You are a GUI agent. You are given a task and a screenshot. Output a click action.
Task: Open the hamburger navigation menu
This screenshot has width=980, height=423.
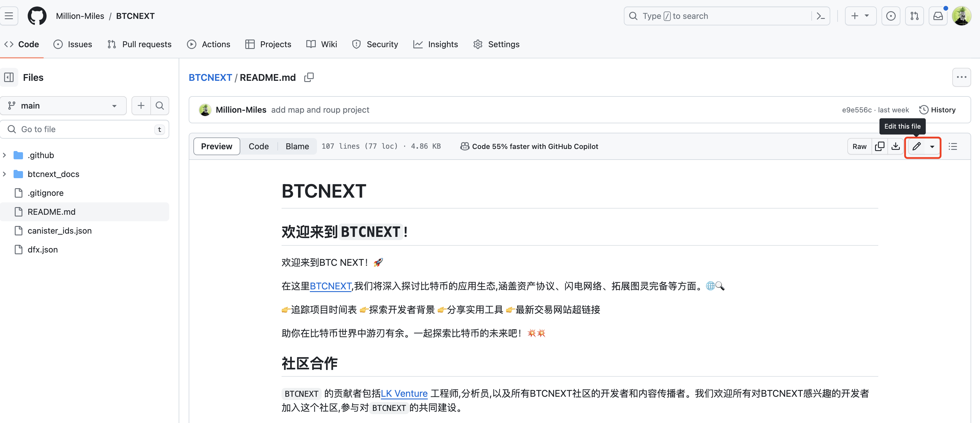[9, 16]
